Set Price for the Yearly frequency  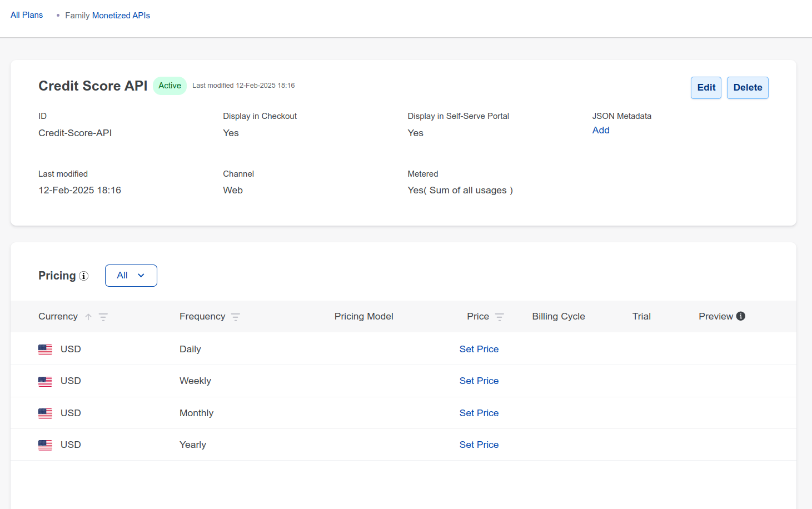(x=479, y=445)
